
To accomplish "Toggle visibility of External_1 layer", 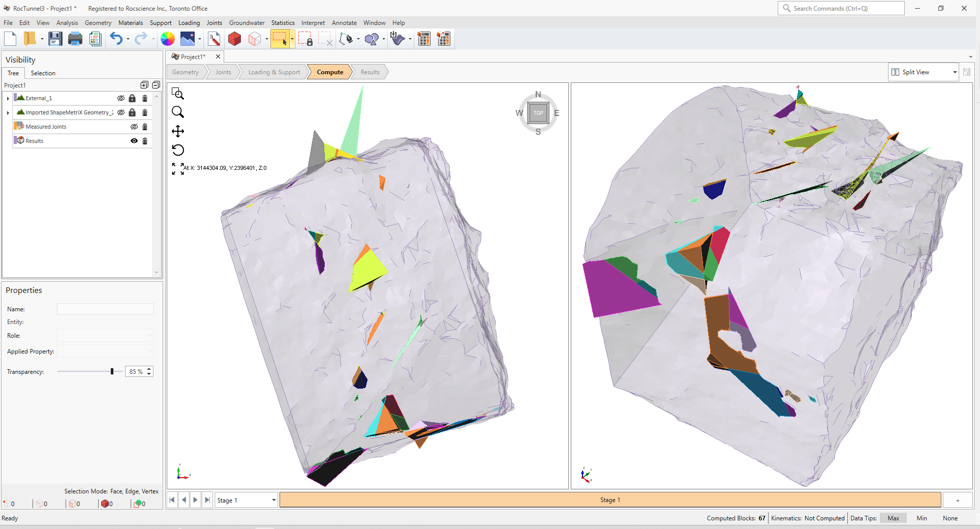I will (121, 98).
